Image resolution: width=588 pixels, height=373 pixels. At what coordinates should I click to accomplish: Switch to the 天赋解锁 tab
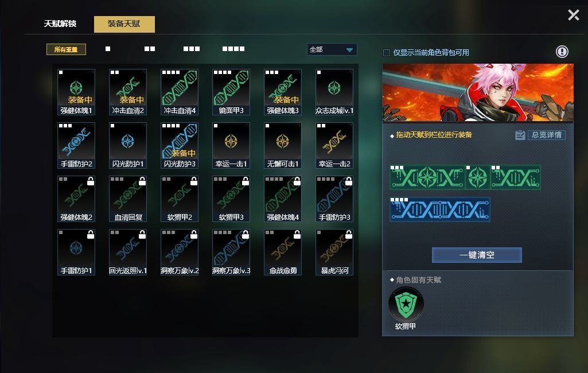60,24
